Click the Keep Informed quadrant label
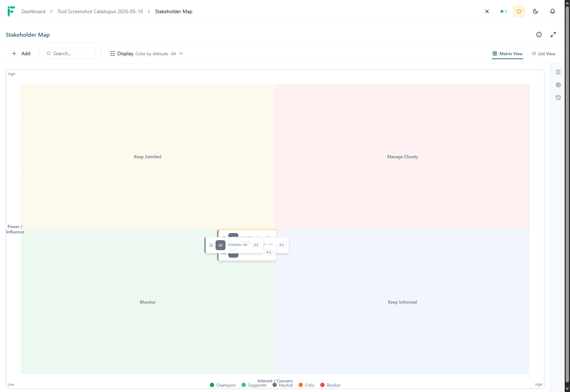Image resolution: width=570 pixels, height=392 pixels. 402,302
